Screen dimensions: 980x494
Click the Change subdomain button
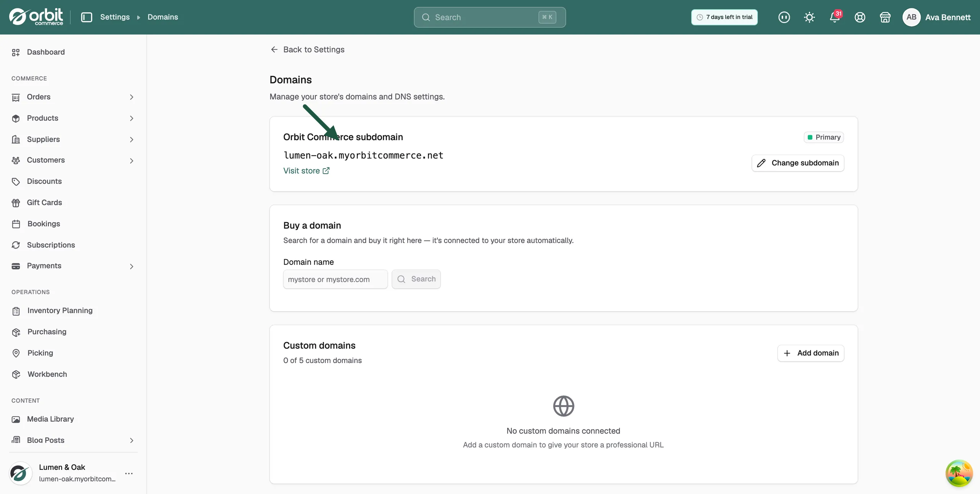pyautogui.click(x=798, y=163)
